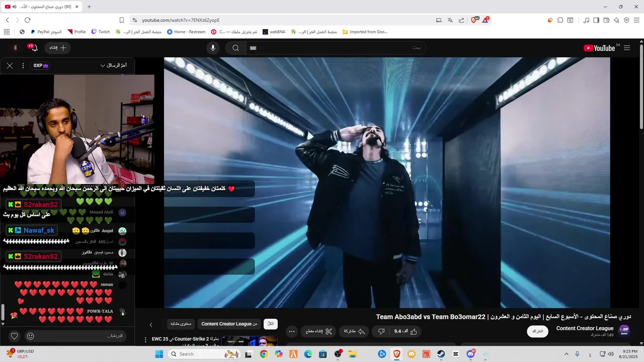
Task: Open browser main menu
Action: tap(636, 20)
